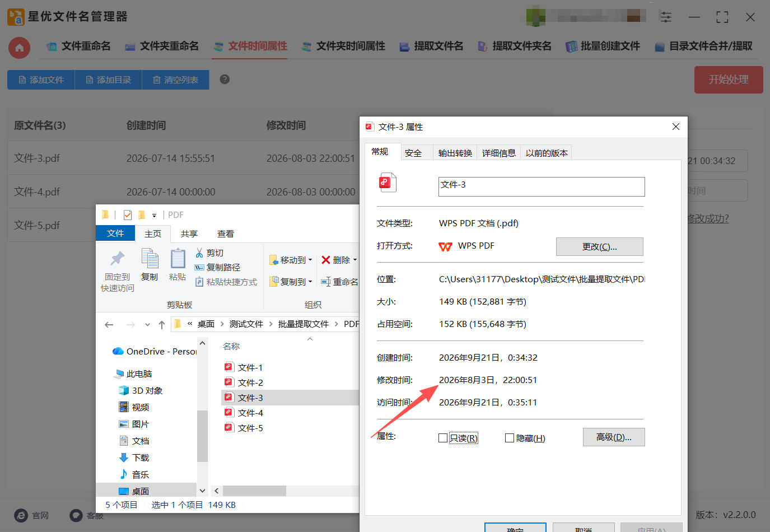
Task: Expand the Copy to dropdown
Action: 310,282
